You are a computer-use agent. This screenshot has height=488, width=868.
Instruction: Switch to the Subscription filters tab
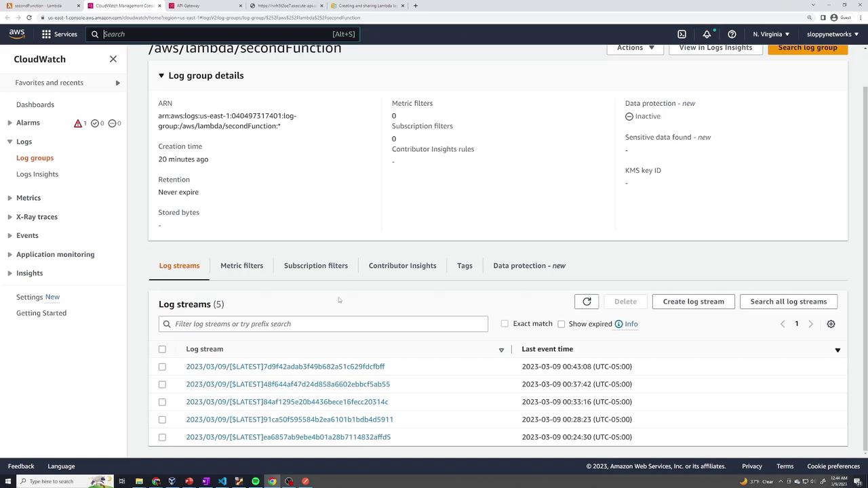click(315, 266)
